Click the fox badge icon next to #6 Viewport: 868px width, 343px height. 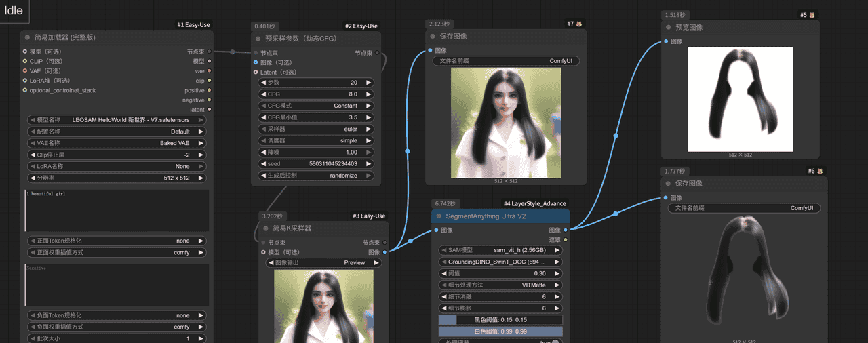(x=820, y=171)
